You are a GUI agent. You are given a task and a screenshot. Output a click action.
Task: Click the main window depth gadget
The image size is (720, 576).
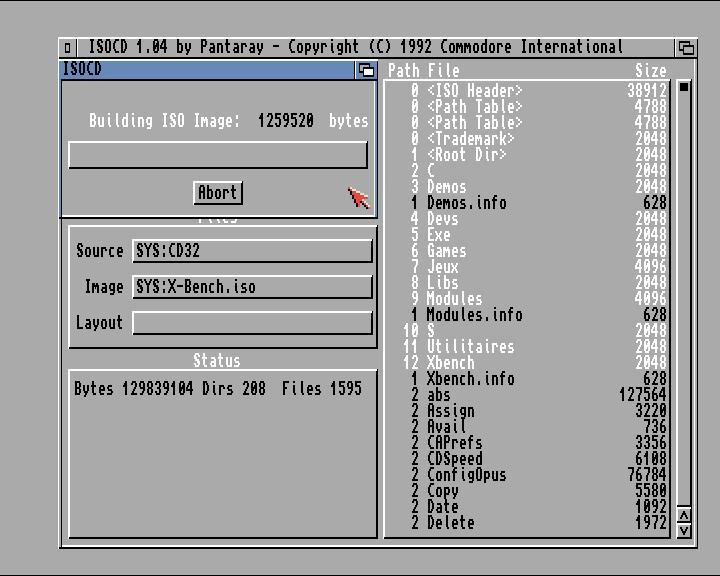pyautogui.click(x=686, y=48)
